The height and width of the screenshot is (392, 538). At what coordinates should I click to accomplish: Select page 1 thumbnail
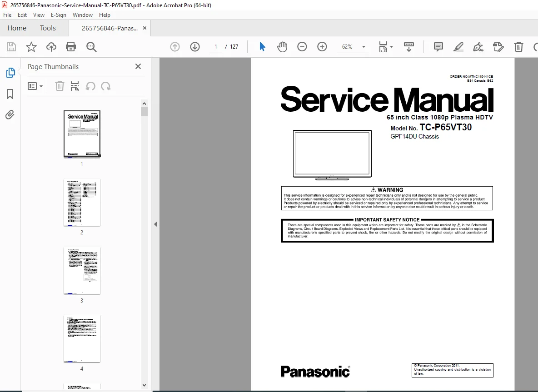tap(82, 134)
